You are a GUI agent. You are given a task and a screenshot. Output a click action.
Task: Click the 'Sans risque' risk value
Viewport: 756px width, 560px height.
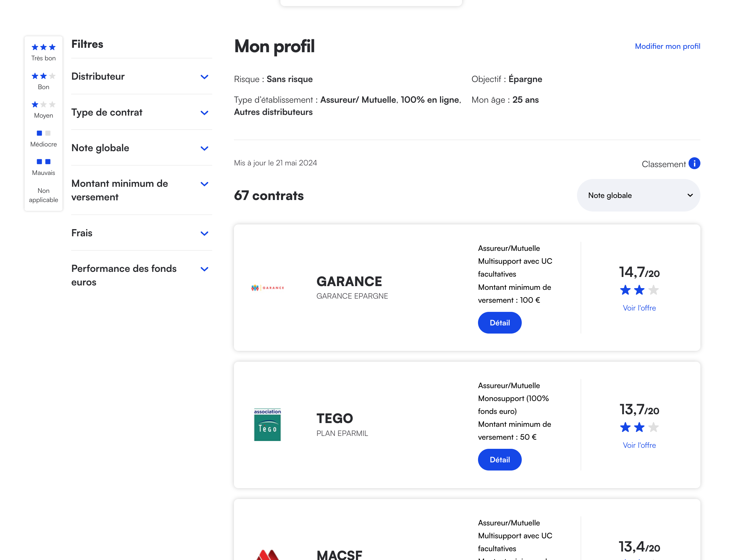coord(290,79)
